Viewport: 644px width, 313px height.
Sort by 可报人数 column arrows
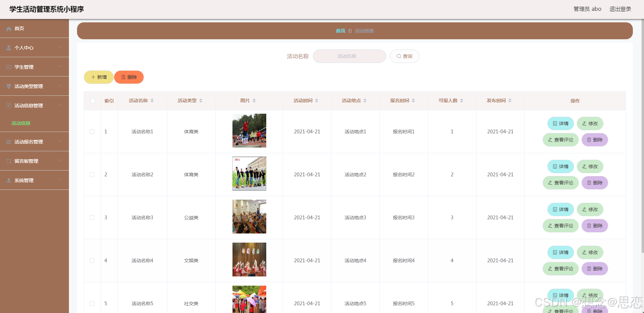click(x=462, y=101)
